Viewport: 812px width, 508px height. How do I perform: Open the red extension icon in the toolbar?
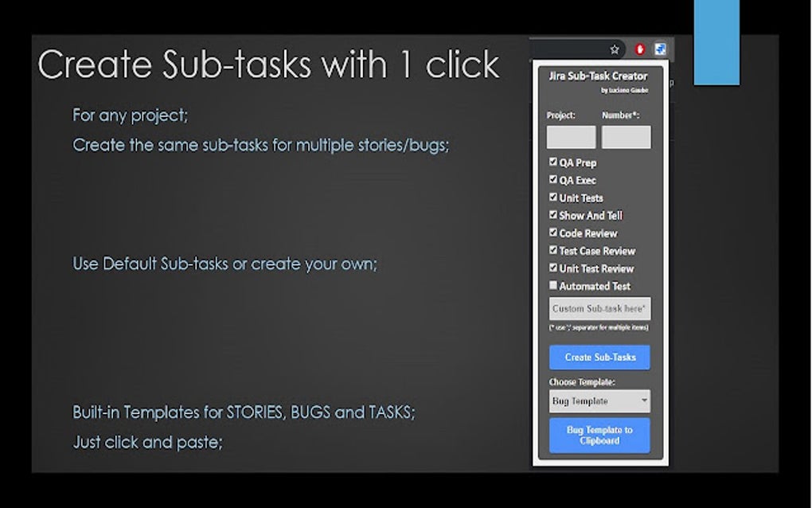(x=640, y=49)
